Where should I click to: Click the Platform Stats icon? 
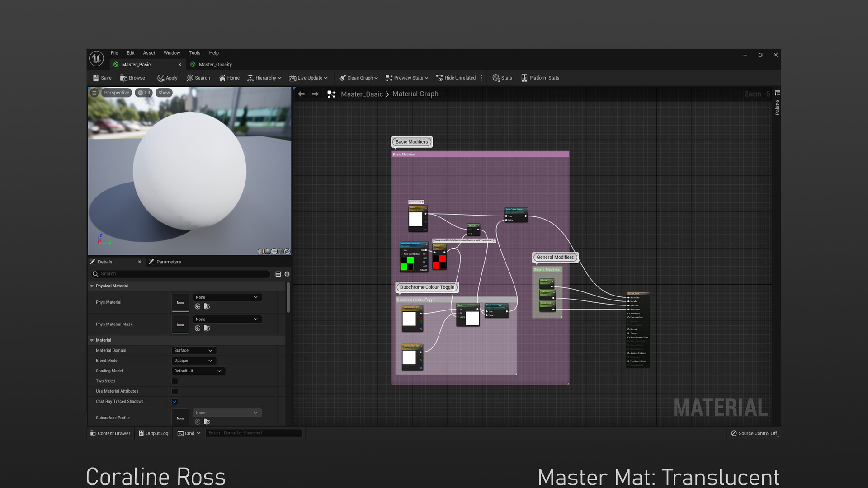pos(524,78)
